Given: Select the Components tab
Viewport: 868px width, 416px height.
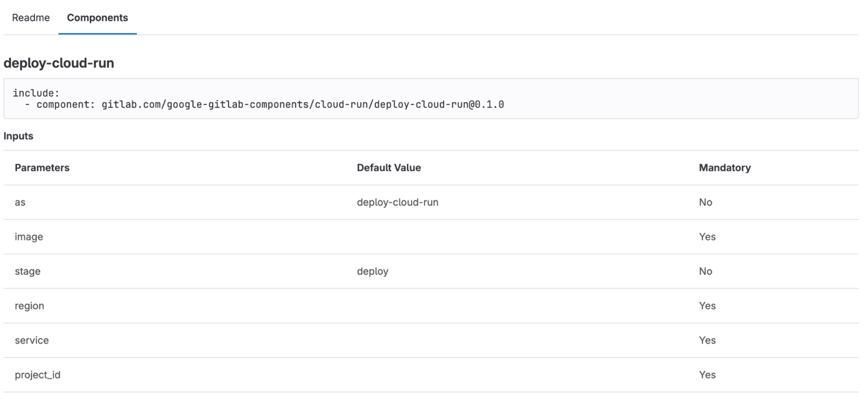Looking at the screenshot, I should 97,18.
